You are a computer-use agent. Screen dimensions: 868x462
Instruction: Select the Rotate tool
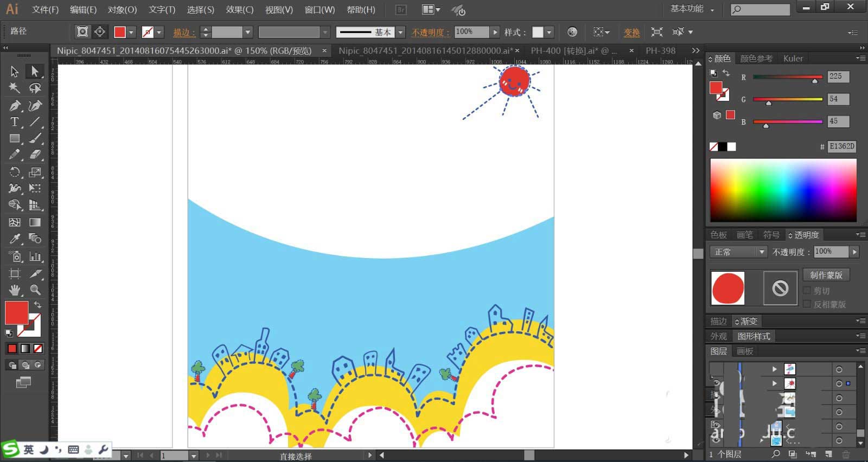[x=15, y=172]
